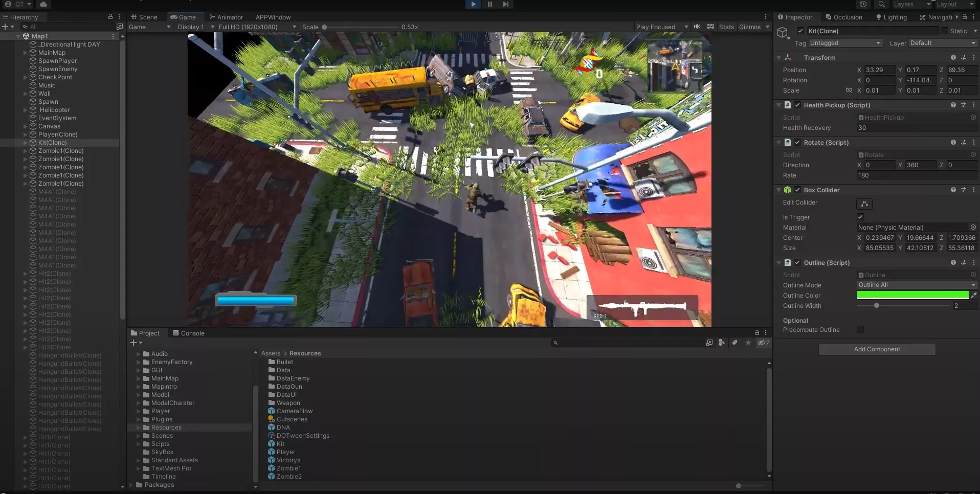This screenshot has width=980, height=494.
Task: Toggle the Static checkbox
Action: (944, 31)
